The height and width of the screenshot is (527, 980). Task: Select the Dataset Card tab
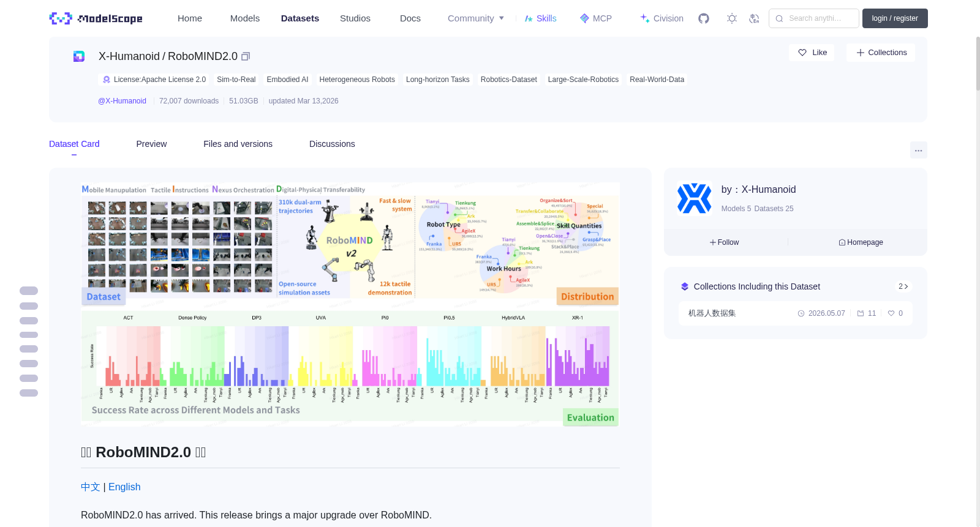pyautogui.click(x=74, y=144)
